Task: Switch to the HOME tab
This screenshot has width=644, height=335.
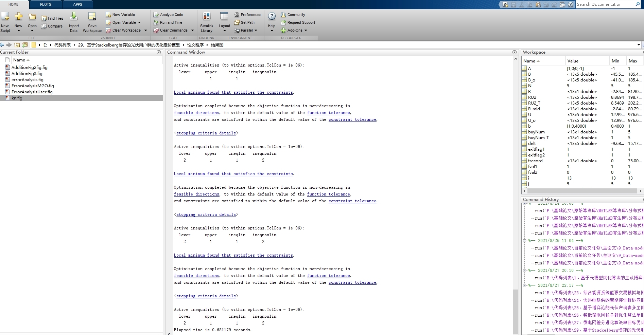Action: (14, 4)
